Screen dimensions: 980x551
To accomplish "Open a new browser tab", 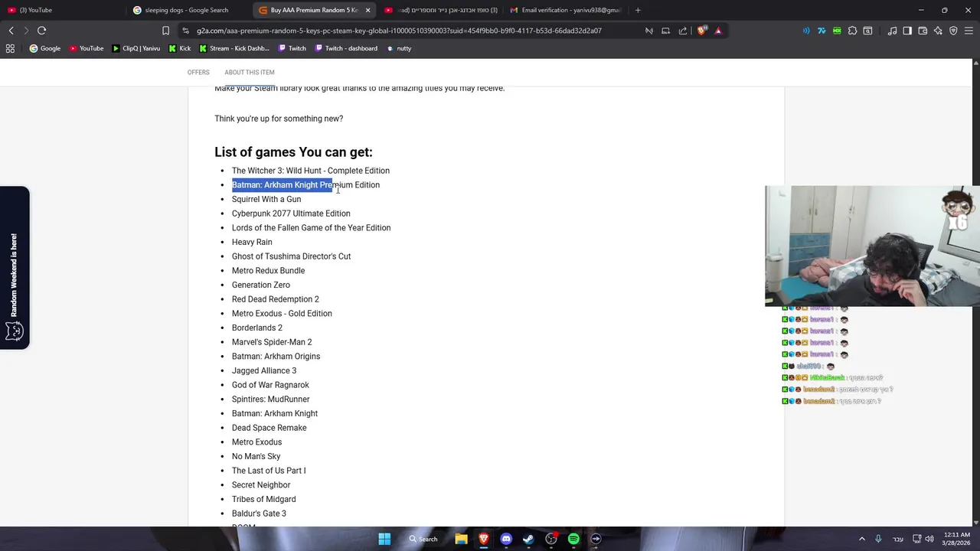I will tap(638, 10).
